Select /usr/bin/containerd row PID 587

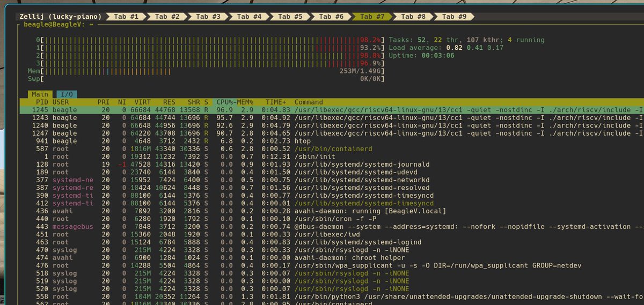[x=332, y=148]
